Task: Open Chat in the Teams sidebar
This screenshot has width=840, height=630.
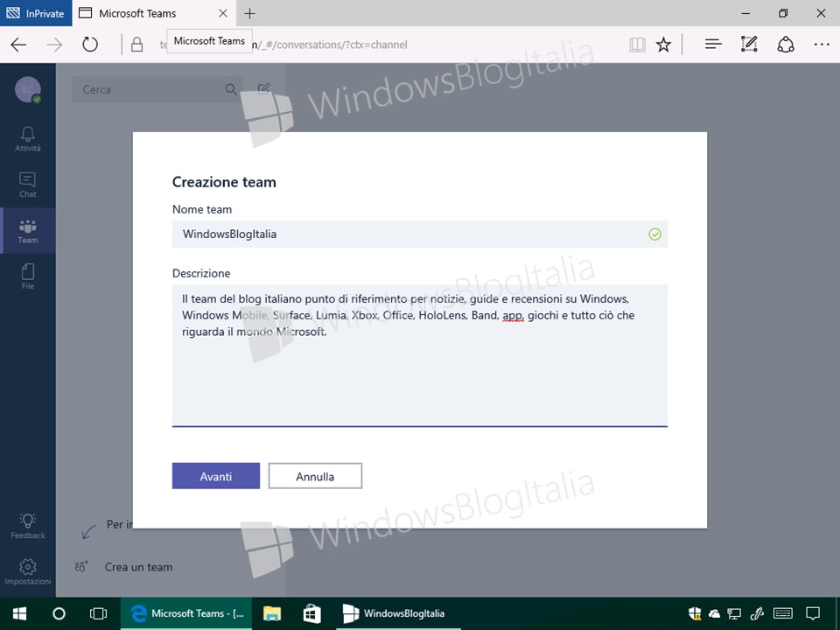Action: tap(28, 185)
